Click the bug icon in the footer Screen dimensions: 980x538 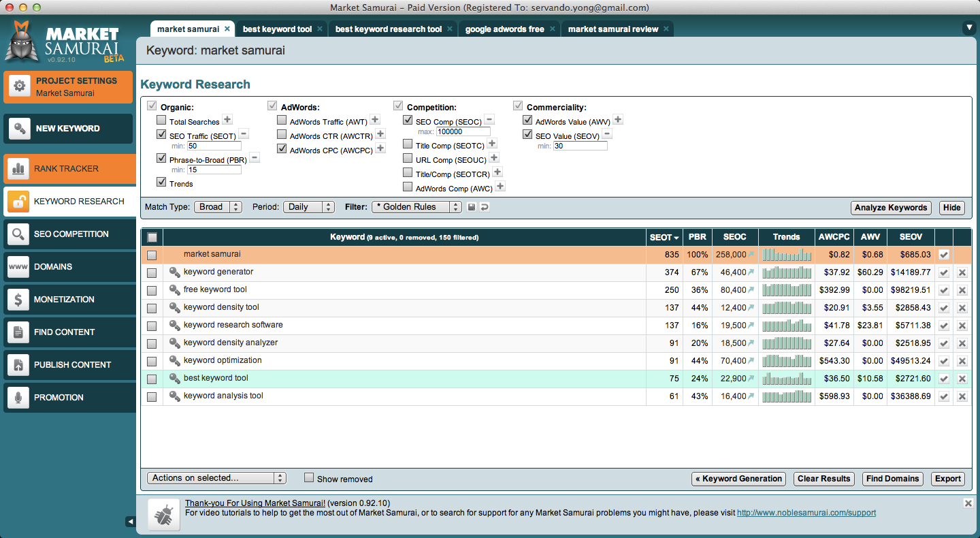click(x=163, y=514)
